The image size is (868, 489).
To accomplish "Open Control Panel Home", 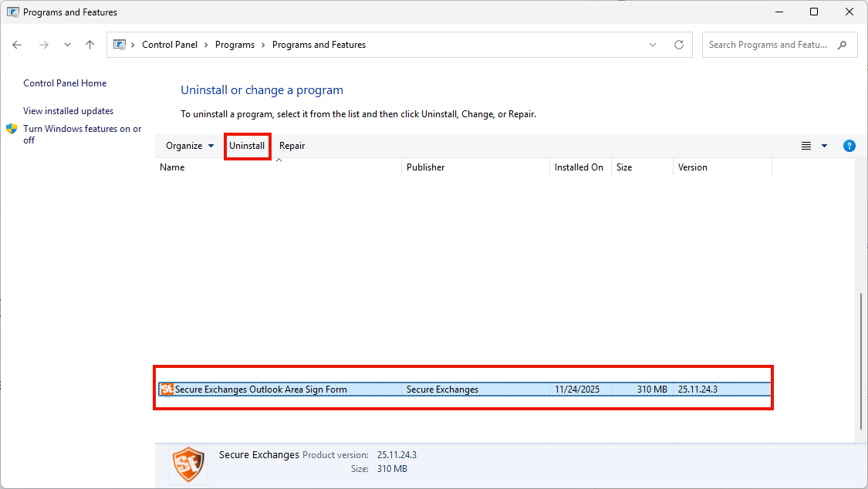I will tap(65, 83).
